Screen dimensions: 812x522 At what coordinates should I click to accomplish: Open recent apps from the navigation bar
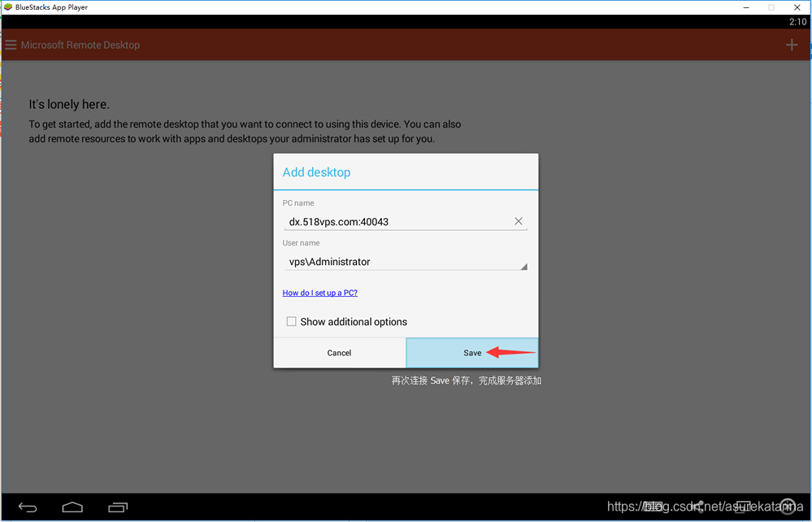click(x=117, y=506)
